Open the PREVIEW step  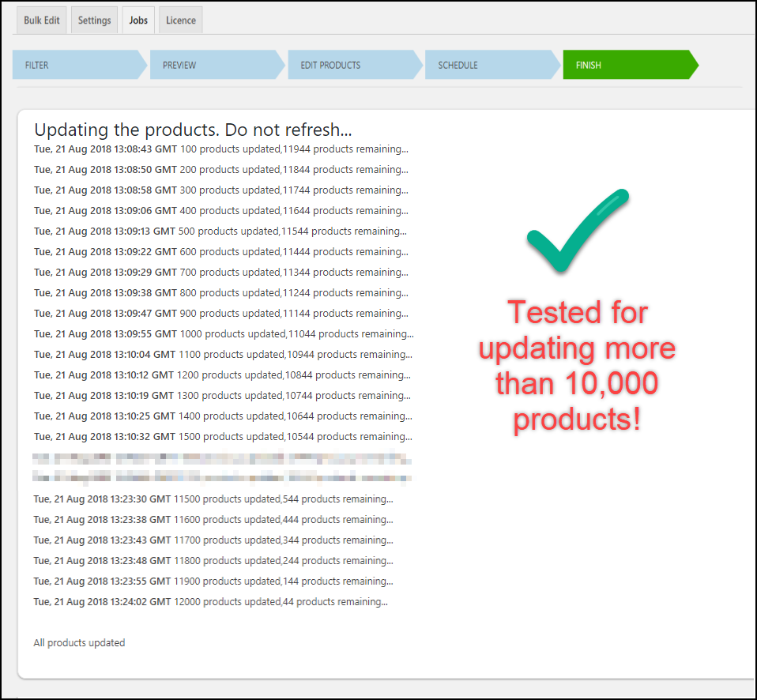coord(217,65)
